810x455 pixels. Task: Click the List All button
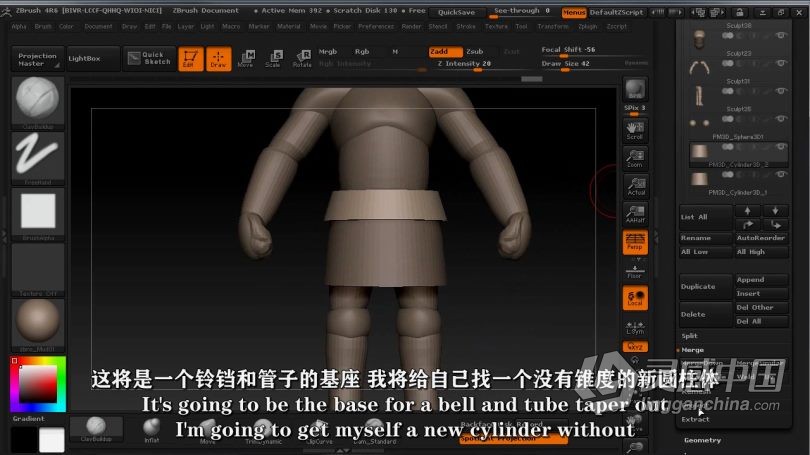coord(706,217)
